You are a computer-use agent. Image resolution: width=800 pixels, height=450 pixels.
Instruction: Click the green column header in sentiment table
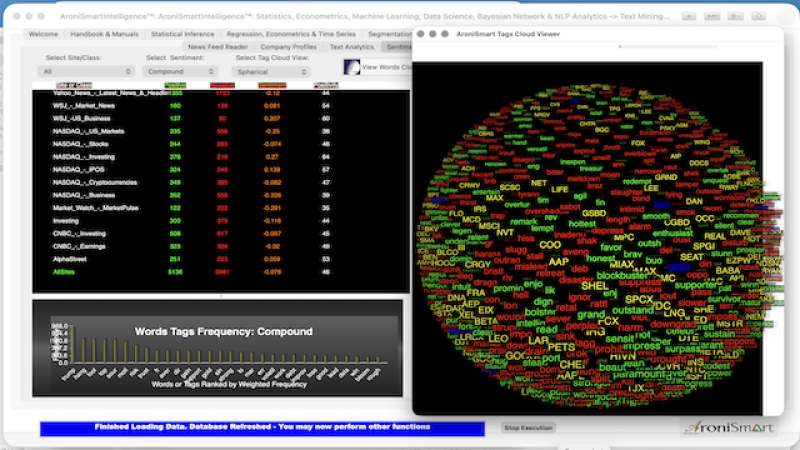pos(175,85)
